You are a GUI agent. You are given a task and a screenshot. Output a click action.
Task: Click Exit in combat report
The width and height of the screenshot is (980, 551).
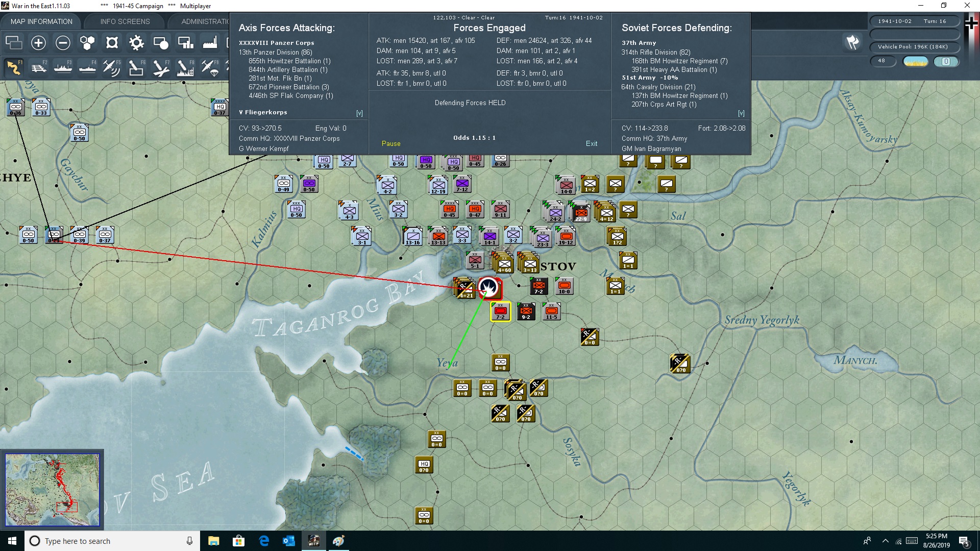[592, 144]
